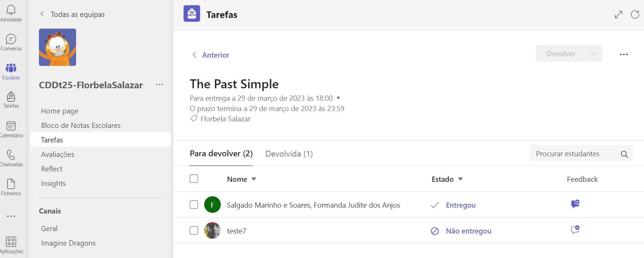Switch to the Devolvida (1) tab
The width and height of the screenshot is (644, 258).
(x=289, y=154)
